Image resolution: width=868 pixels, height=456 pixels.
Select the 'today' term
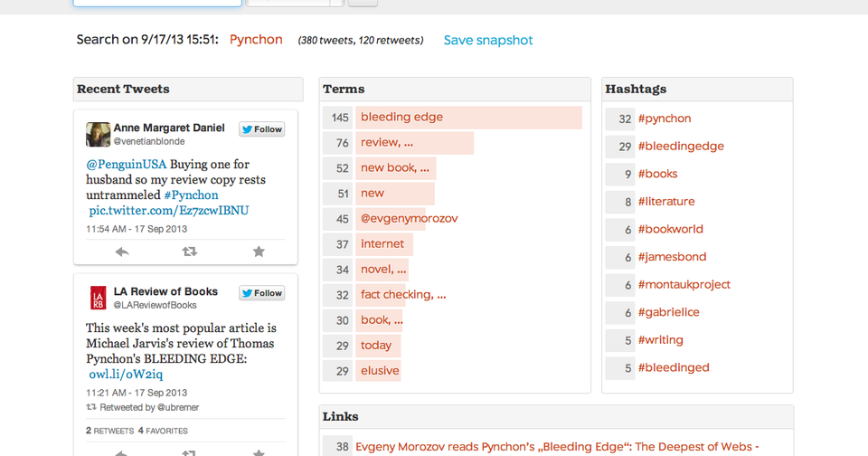click(x=378, y=346)
